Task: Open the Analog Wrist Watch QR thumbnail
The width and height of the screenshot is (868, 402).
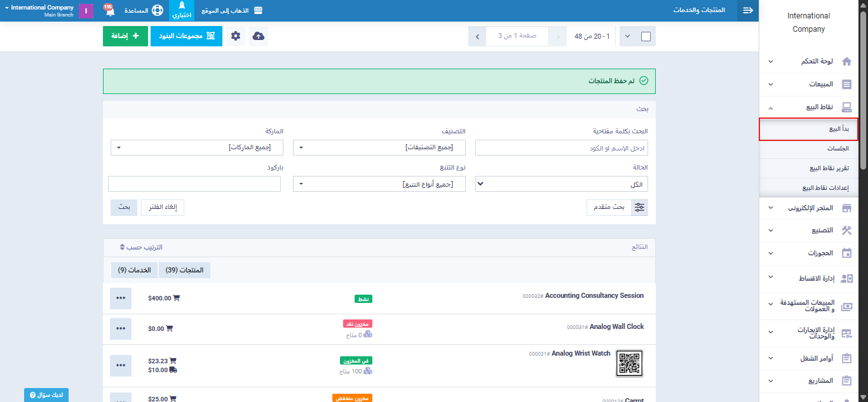Action: (629, 363)
